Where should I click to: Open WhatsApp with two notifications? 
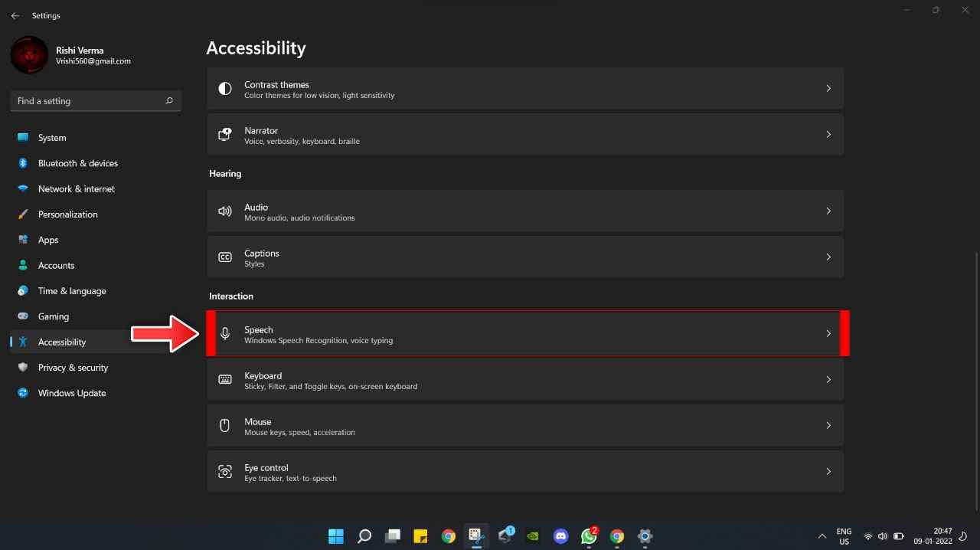[589, 535]
